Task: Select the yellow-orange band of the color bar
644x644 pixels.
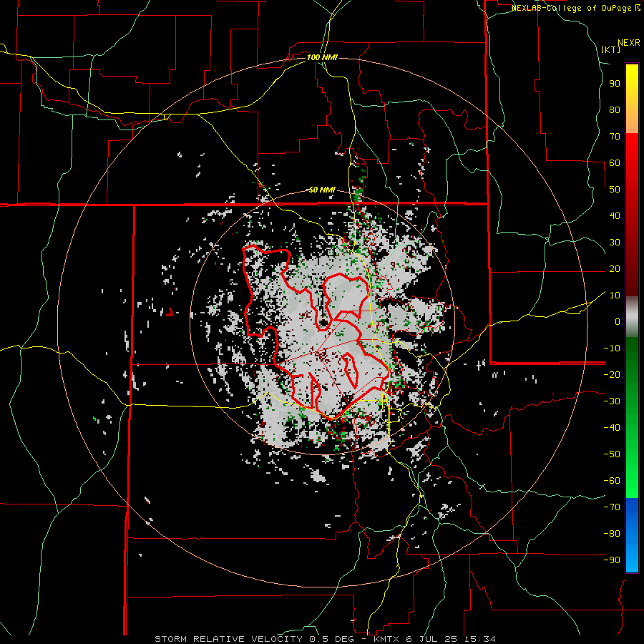Action: (632, 99)
